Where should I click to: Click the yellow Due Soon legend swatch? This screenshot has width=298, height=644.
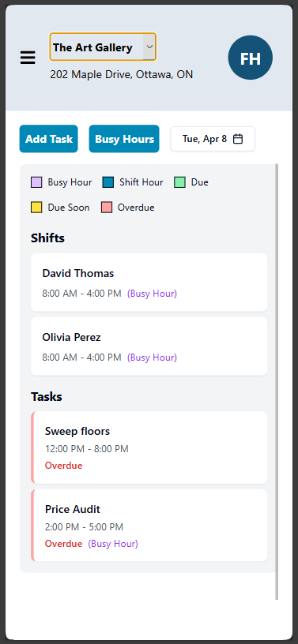point(36,208)
